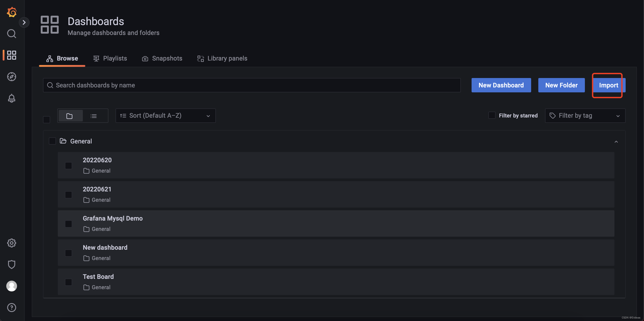The width and height of the screenshot is (644, 321).
Task: Switch to list view layout icon
Action: tap(94, 116)
